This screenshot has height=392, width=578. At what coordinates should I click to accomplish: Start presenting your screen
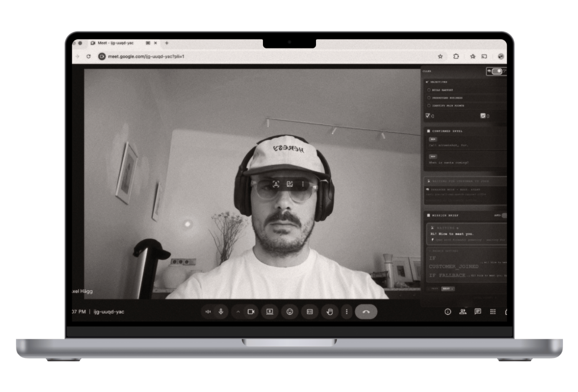[270, 312]
